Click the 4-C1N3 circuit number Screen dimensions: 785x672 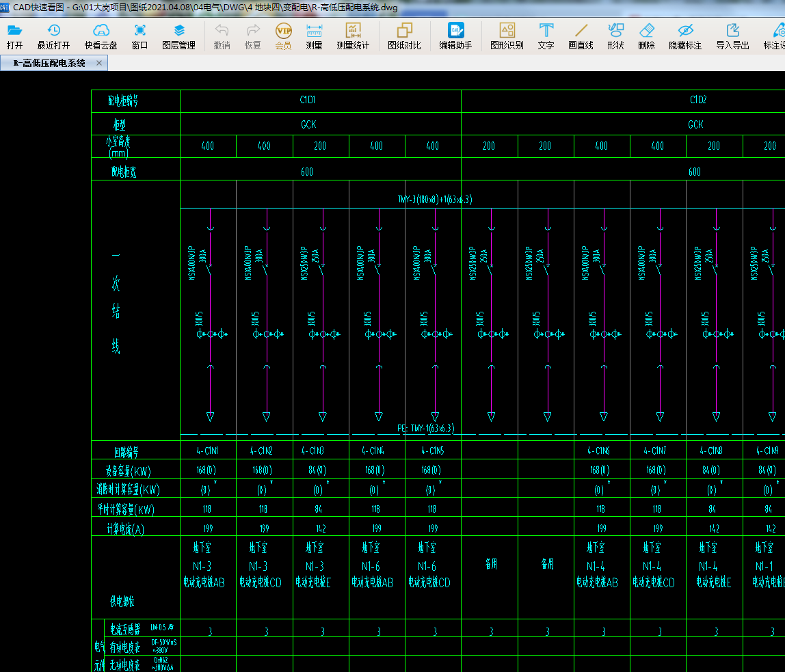click(313, 451)
